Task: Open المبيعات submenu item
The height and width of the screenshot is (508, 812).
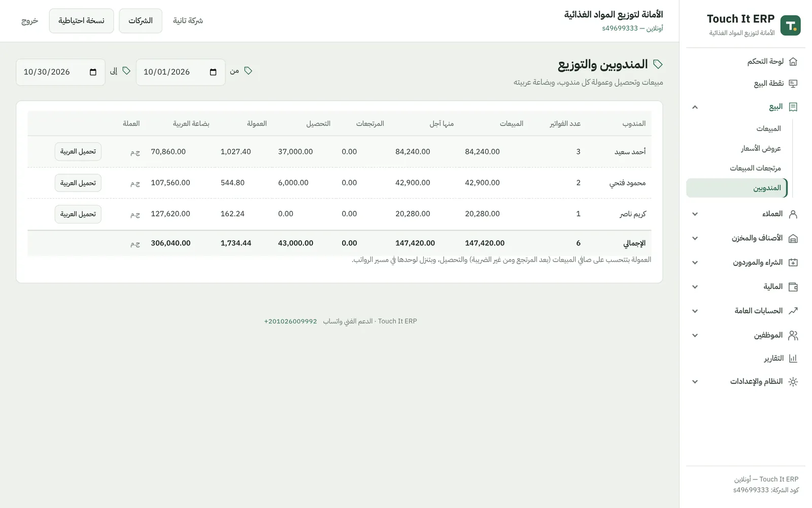Action: 768,129
